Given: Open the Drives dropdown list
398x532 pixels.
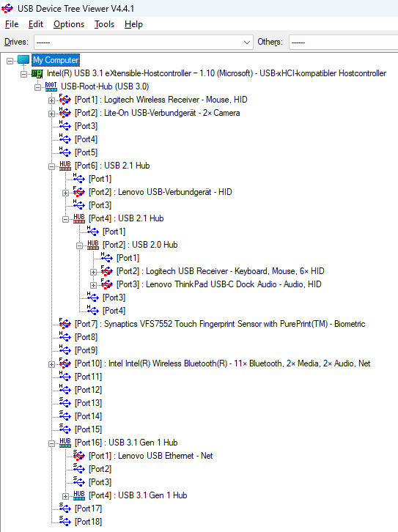Looking at the screenshot, I should pos(144,42).
